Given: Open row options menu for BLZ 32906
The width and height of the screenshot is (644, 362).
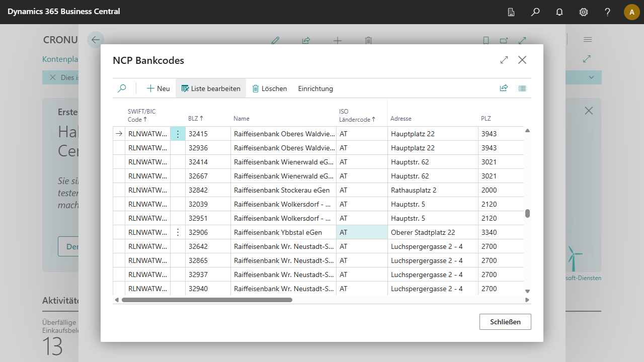Looking at the screenshot, I should (x=178, y=232).
